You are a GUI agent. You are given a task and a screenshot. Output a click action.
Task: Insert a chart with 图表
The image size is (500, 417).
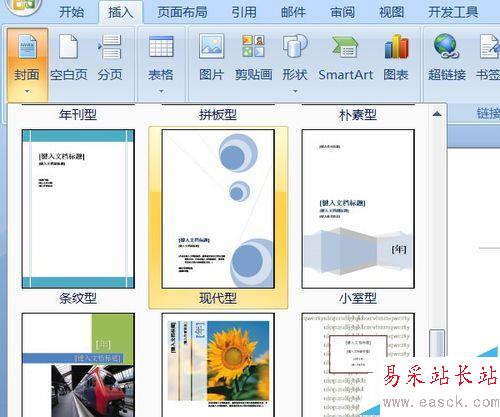[x=396, y=58]
